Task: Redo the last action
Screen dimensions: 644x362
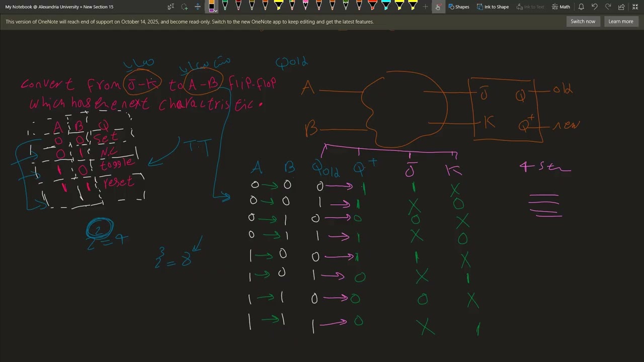Action: pos(608,7)
